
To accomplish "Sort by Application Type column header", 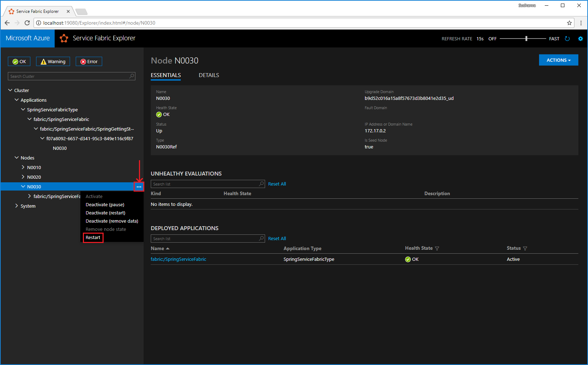I will click(303, 248).
